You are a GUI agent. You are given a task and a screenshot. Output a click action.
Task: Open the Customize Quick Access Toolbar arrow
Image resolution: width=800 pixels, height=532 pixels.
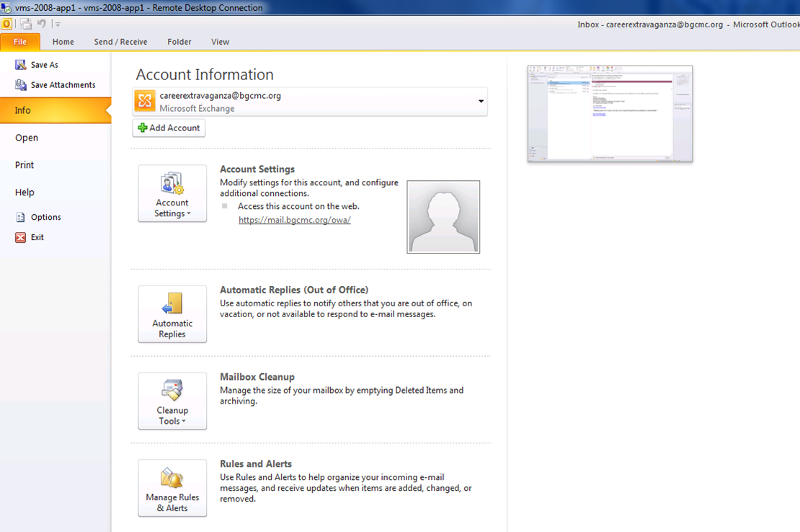tap(57, 24)
